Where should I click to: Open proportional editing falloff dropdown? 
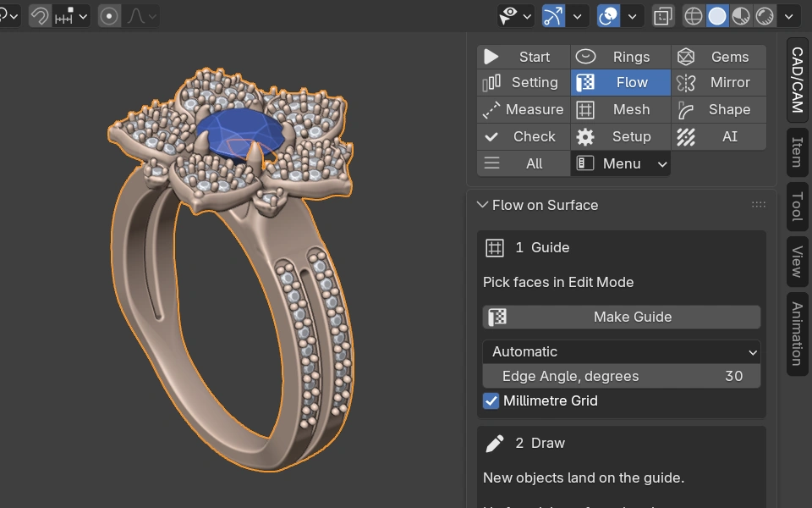(x=141, y=16)
